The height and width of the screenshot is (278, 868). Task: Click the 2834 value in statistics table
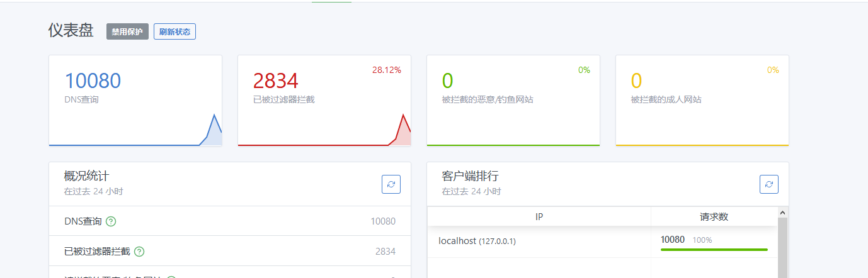385,252
